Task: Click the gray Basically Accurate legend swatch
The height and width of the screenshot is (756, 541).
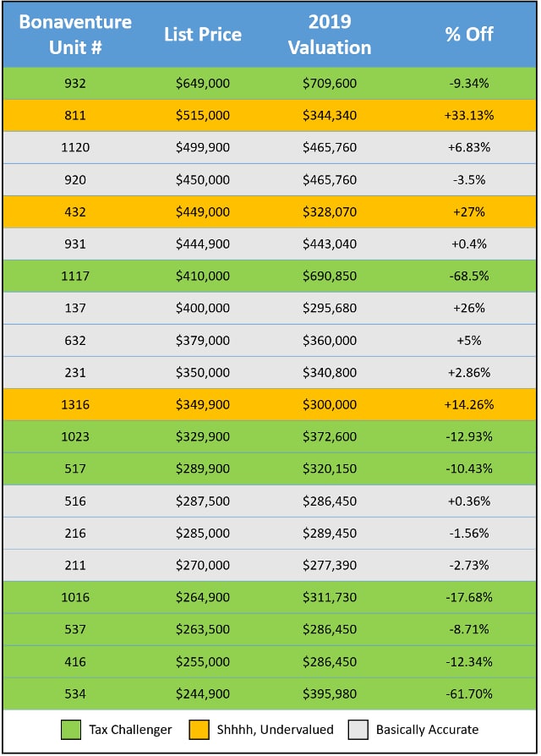Action: [358, 729]
